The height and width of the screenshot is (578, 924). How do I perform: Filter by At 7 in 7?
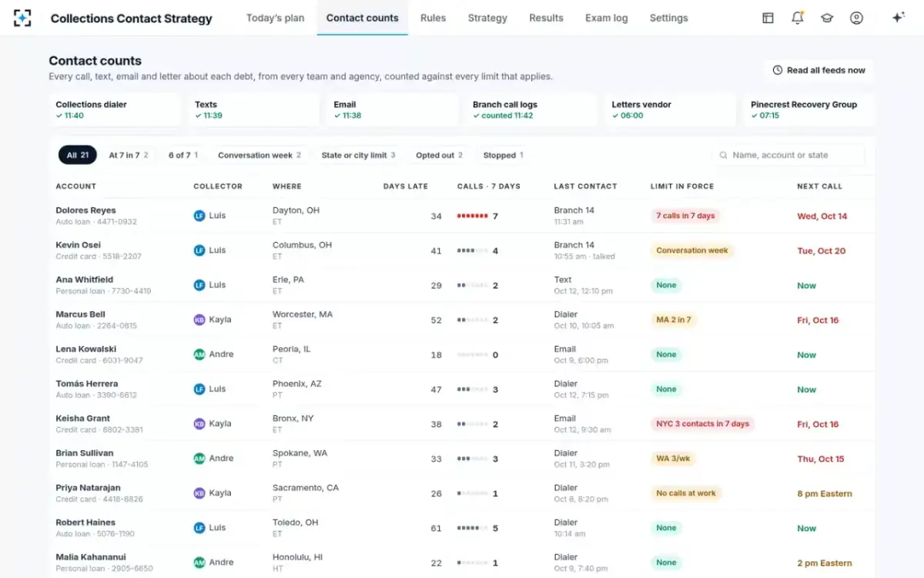tap(129, 155)
